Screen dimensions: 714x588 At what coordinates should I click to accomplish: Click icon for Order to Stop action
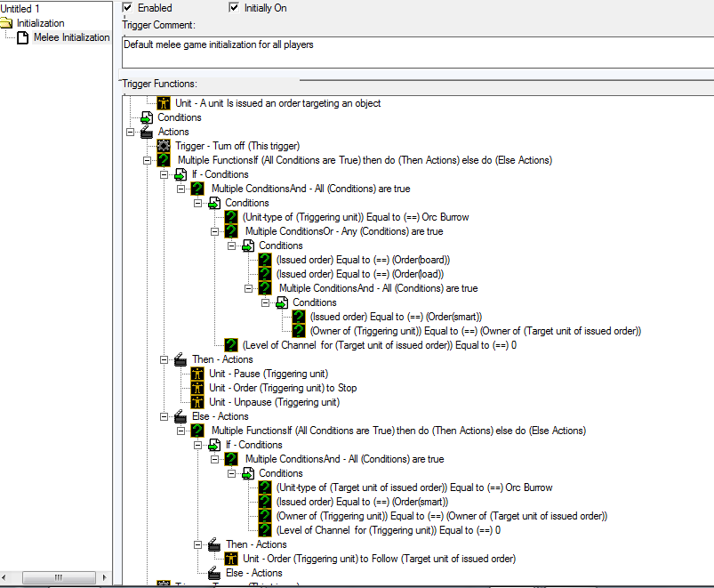pos(197,388)
